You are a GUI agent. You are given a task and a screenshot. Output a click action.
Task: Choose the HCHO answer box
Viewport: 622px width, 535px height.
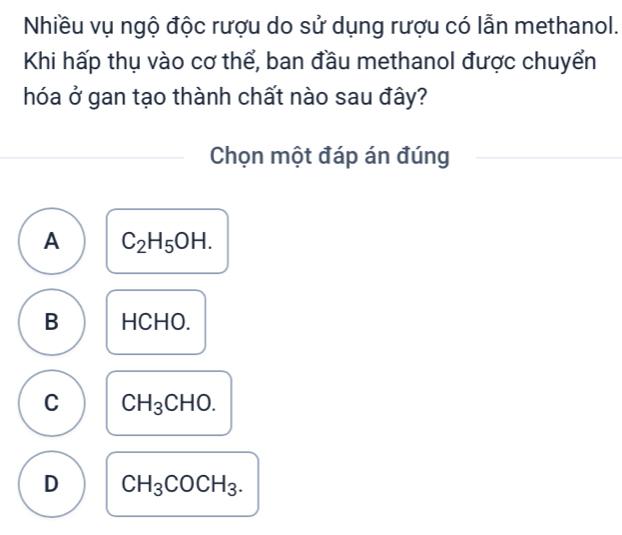[x=156, y=322]
